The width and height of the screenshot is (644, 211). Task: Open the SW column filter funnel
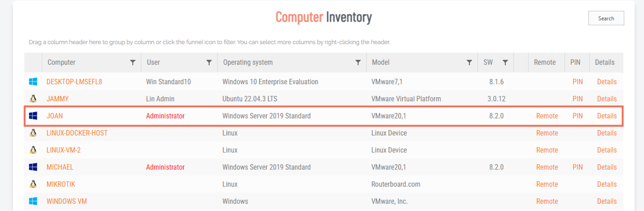505,63
